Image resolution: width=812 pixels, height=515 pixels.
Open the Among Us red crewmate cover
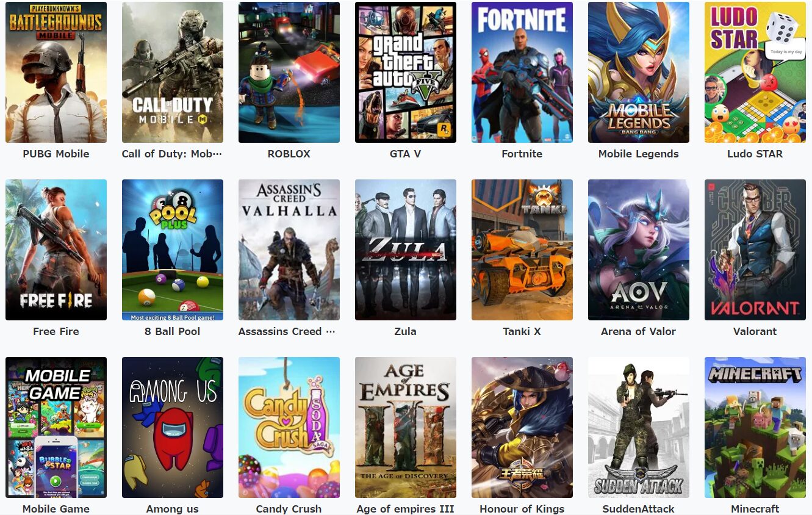click(173, 427)
